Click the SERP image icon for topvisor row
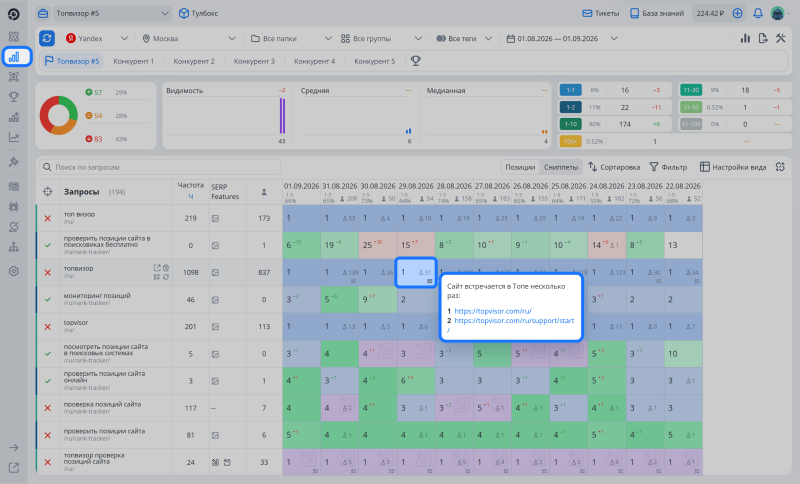 click(x=215, y=327)
